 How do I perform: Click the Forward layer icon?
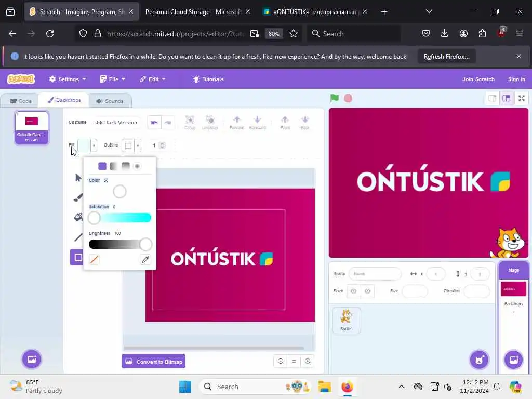237,123
